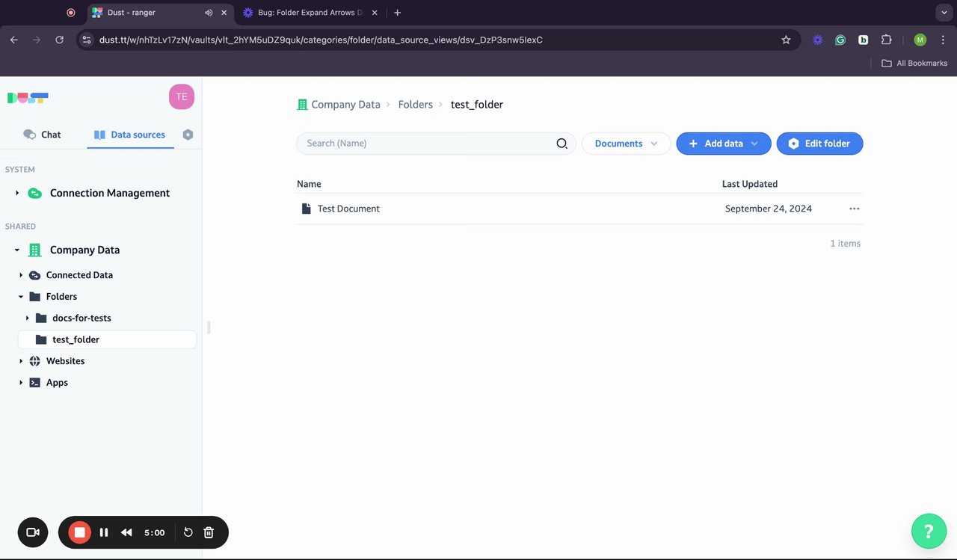Click the Grammarly extension icon
The height and width of the screenshot is (560, 957).
(x=840, y=40)
